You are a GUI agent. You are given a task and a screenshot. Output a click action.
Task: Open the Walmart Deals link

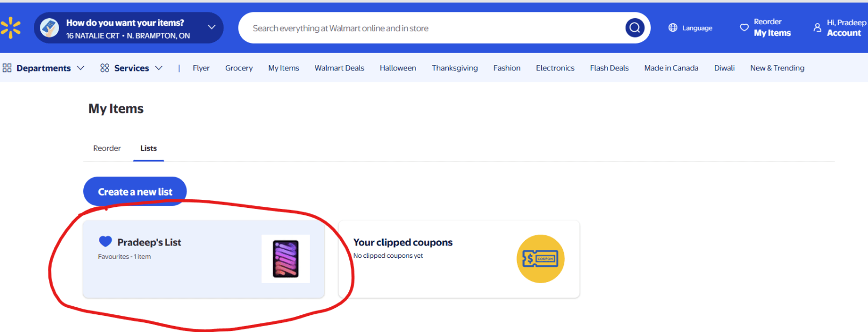pos(339,68)
